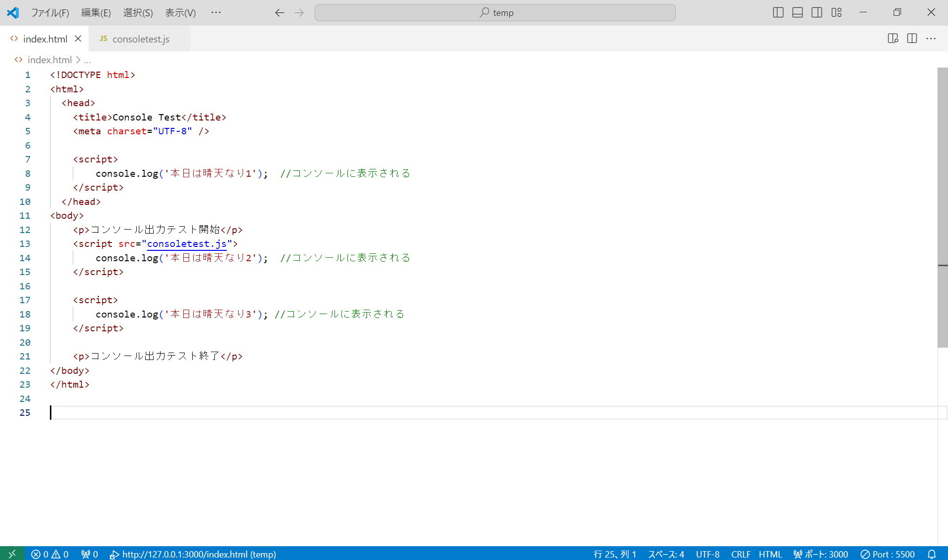Click the ports forwarded antenna indicator showing 0
Viewport: 948px width, 560px height.
tap(89, 554)
